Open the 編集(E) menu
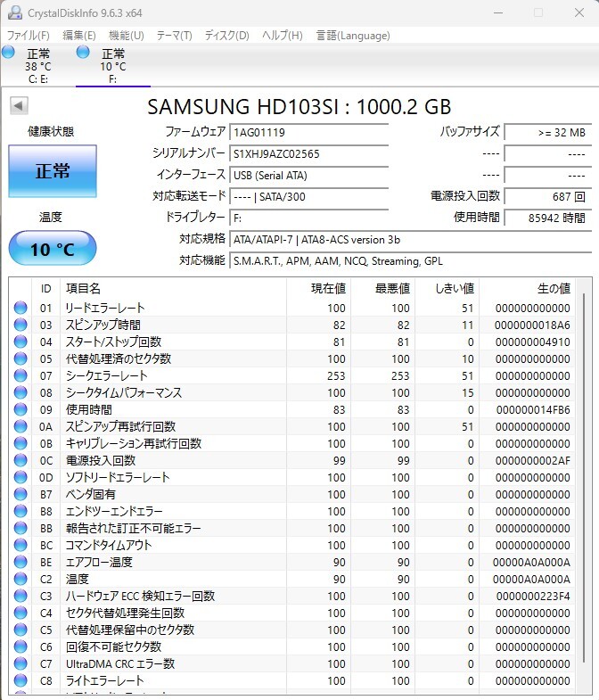This screenshot has height=700, width=599. coord(79,36)
